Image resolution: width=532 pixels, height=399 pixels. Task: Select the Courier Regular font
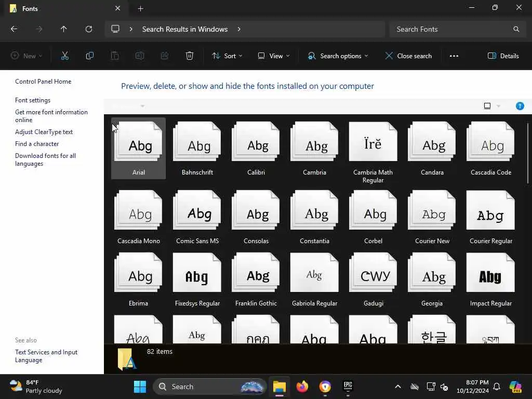(x=490, y=217)
